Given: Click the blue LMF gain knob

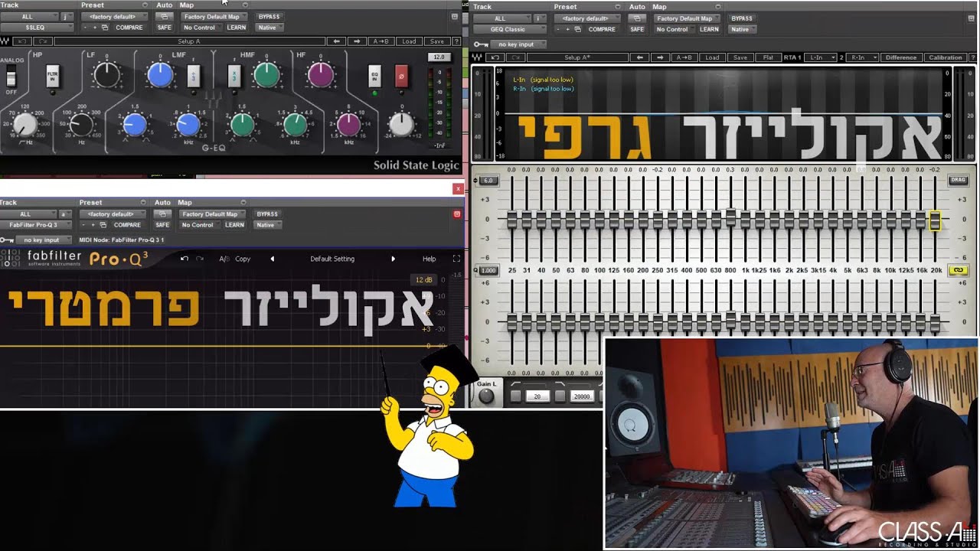Looking at the screenshot, I should tap(159, 75).
